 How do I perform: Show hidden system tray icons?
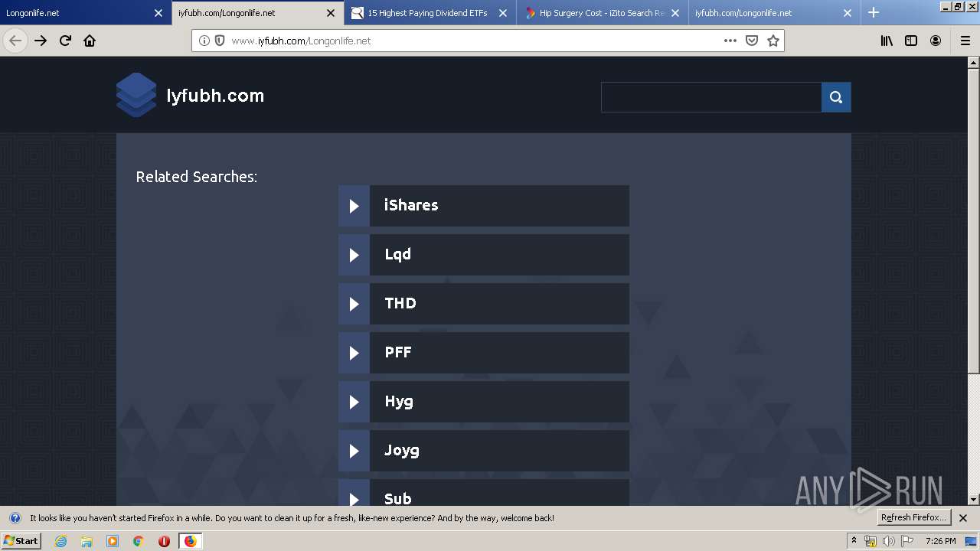[854, 541]
